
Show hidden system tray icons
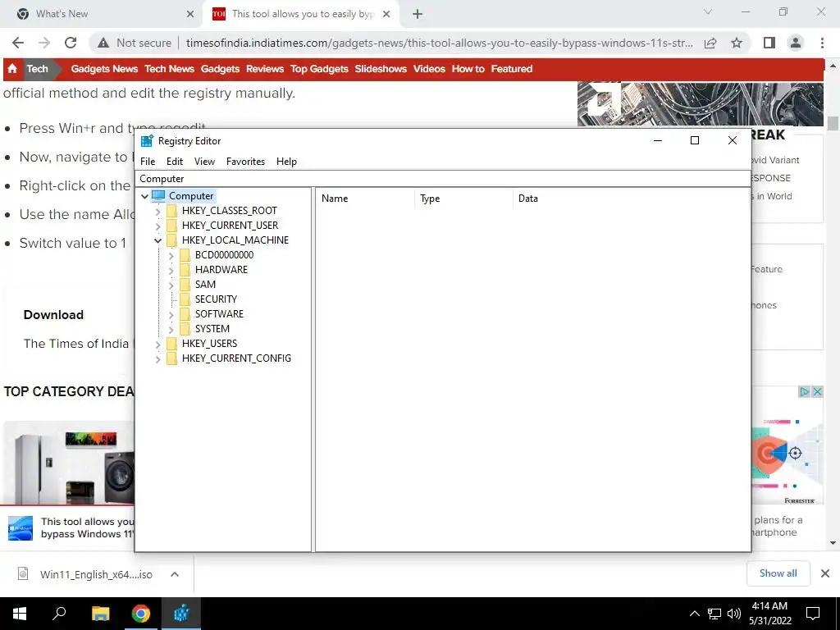pos(694,614)
